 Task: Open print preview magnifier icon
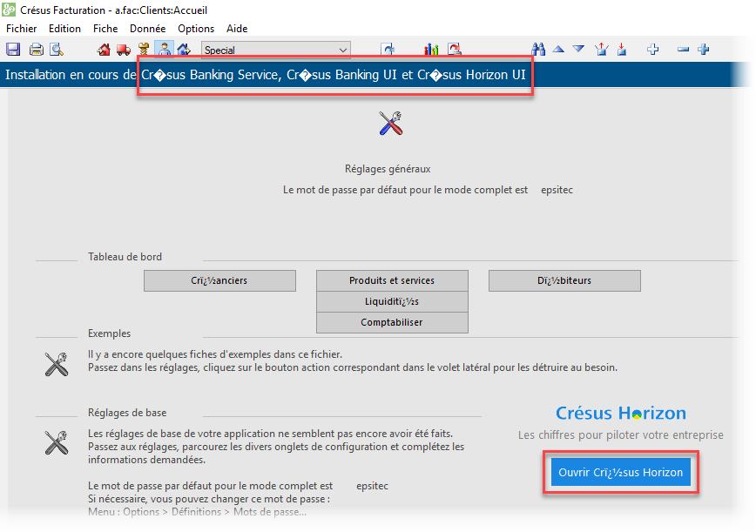tap(57, 49)
